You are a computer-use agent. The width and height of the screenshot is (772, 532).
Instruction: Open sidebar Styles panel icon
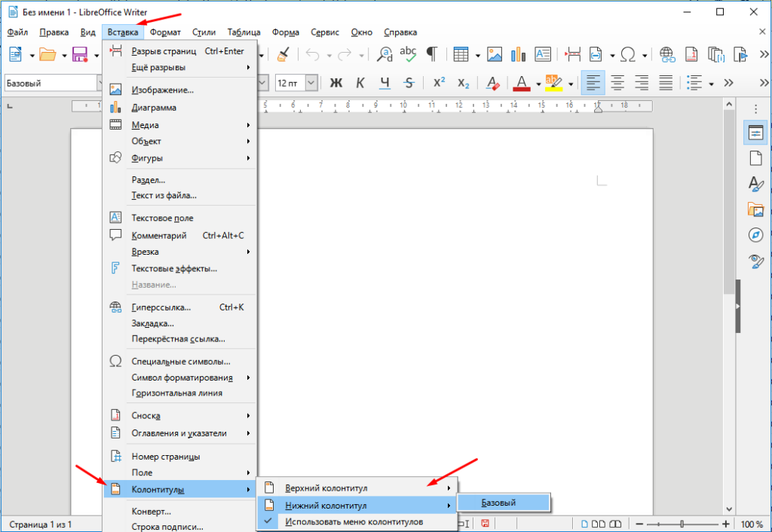coord(755,184)
